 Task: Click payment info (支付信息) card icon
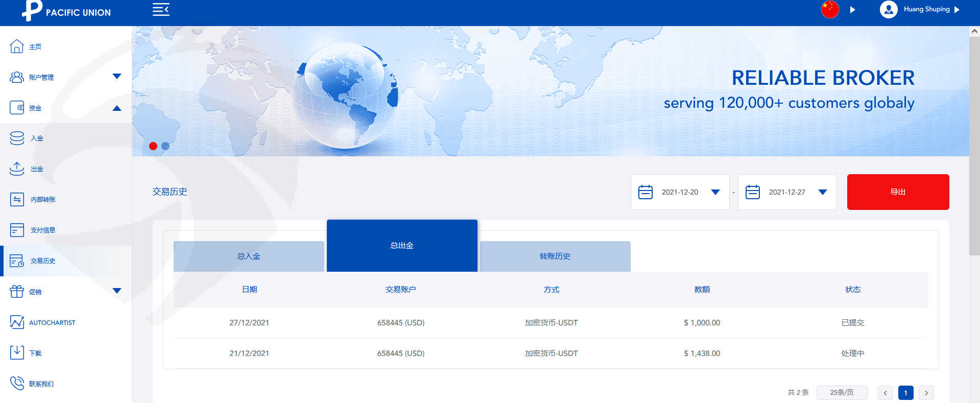coord(17,230)
